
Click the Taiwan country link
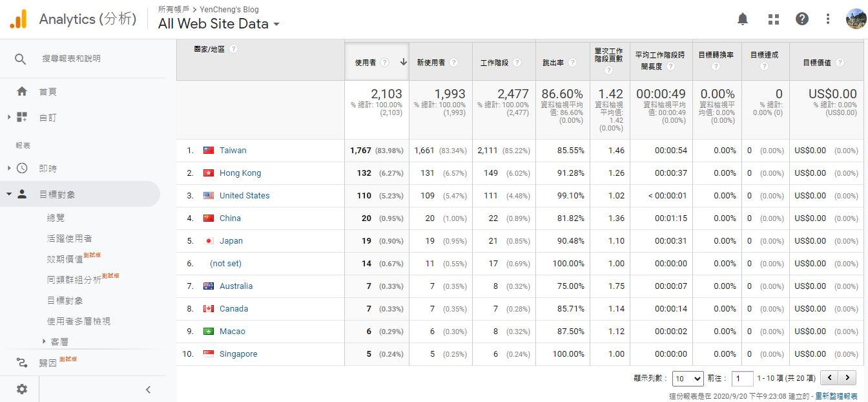[232, 150]
